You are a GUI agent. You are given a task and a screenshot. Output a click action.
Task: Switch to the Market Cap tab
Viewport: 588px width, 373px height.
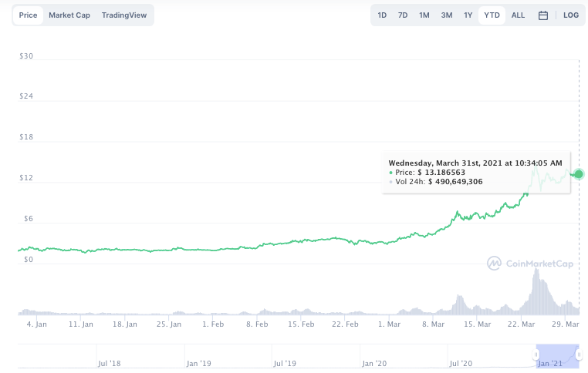click(x=69, y=15)
